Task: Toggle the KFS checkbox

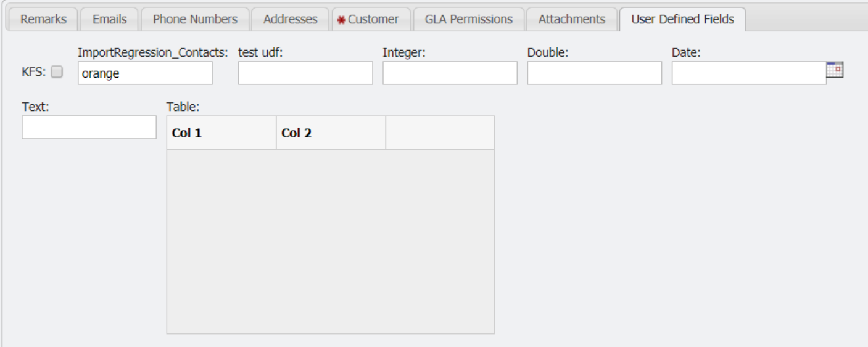Action: click(57, 73)
